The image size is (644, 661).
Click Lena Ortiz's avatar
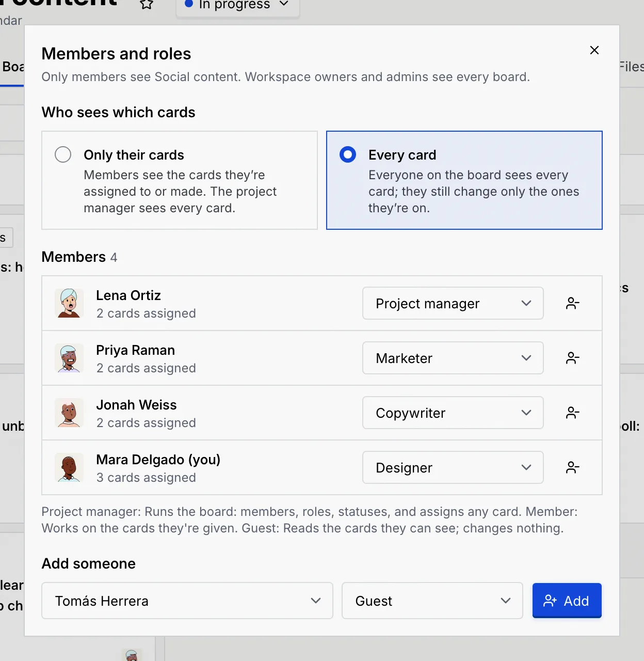[x=69, y=303]
